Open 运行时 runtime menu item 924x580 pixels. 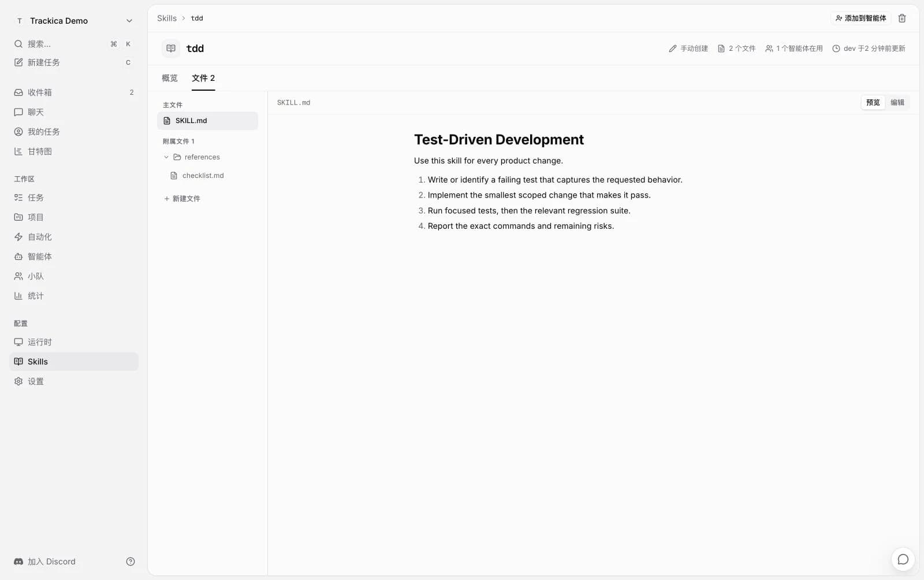click(x=73, y=342)
